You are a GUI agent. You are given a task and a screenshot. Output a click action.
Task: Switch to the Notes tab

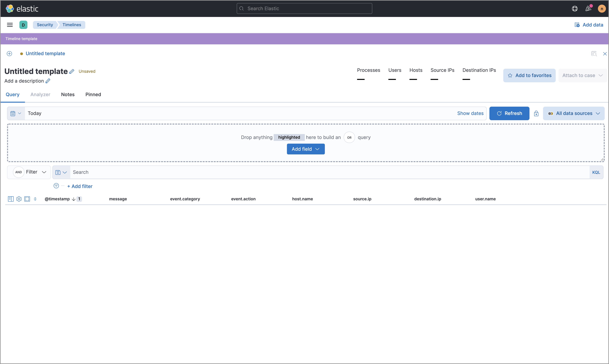pyautogui.click(x=67, y=94)
